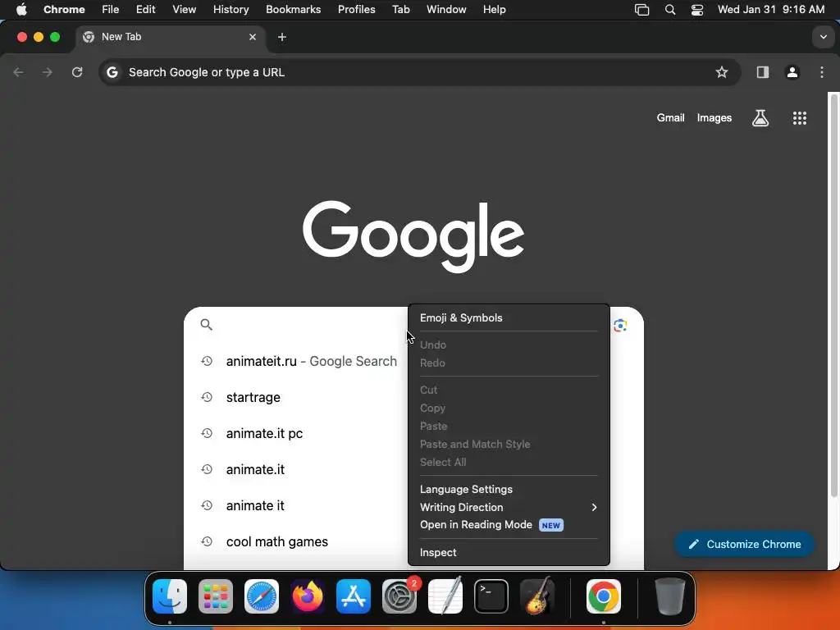Open Chrome's three-dot menu
This screenshot has height=630, width=840.
[822, 72]
